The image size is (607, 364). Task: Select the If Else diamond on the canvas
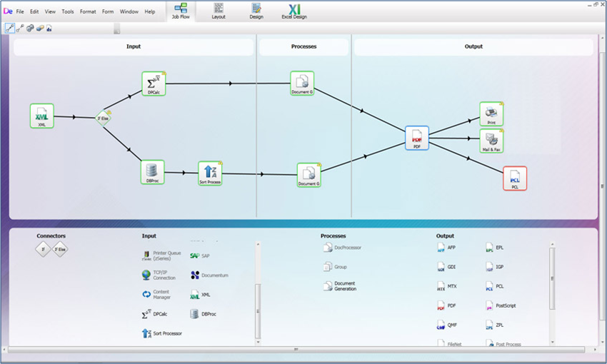coord(103,118)
